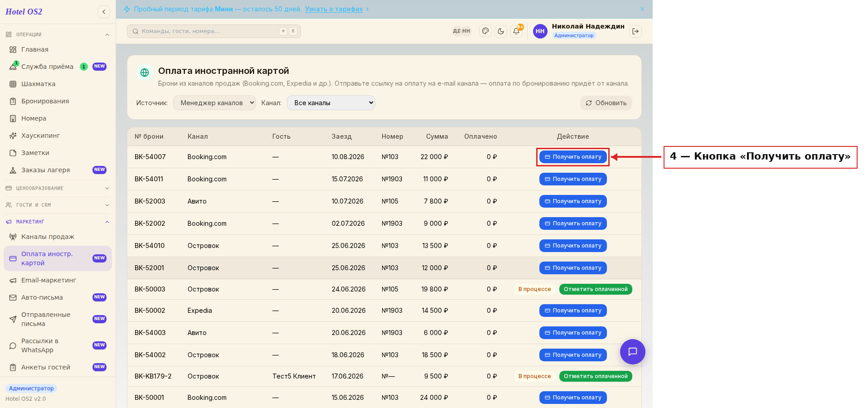This screenshot has height=408, width=868.
Task: Click Получить оплату for BK-50002
Action: [x=573, y=311]
